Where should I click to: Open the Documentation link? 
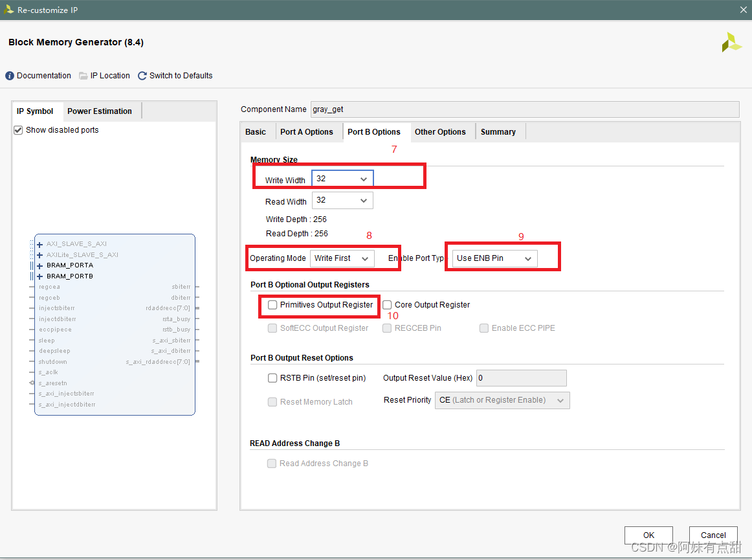[43, 76]
